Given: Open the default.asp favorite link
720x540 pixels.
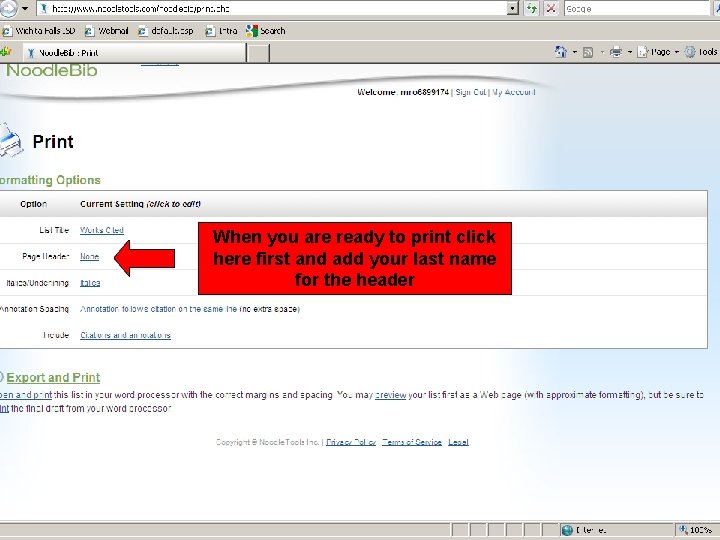Looking at the screenshot, I should 166,31.
